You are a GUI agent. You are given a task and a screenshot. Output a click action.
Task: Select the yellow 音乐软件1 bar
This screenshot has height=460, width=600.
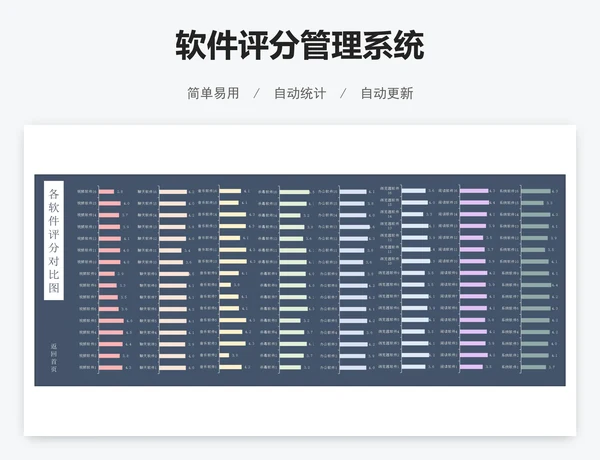[231, 367]
